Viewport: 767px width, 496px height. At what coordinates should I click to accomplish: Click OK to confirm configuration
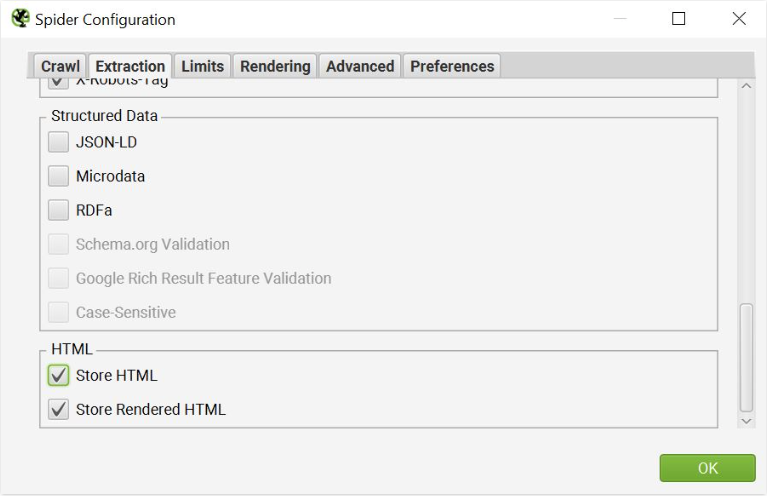tap(707, 468)
